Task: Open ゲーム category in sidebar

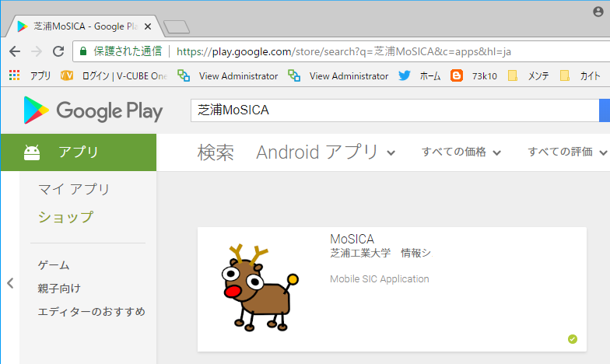Action: (54, 265)
